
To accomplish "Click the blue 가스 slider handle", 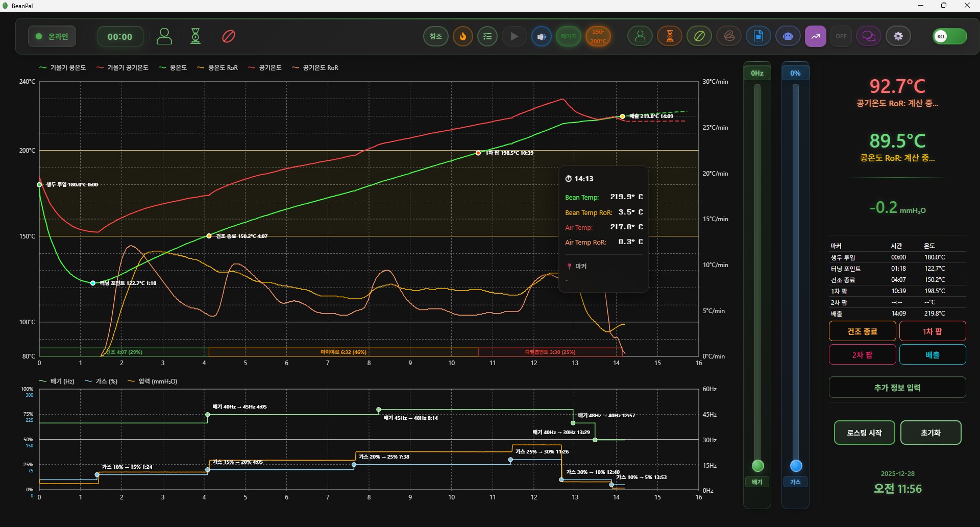I will (x=796, y=466).
